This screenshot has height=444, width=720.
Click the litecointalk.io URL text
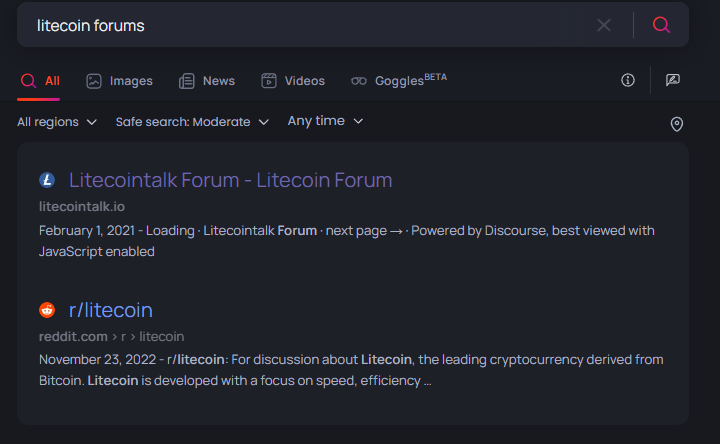click(x=82, y=207)
